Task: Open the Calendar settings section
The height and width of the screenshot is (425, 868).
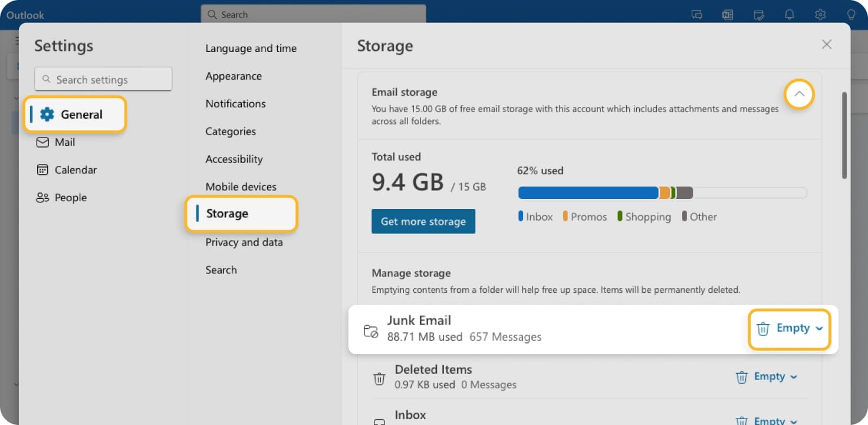Action: 75,169
